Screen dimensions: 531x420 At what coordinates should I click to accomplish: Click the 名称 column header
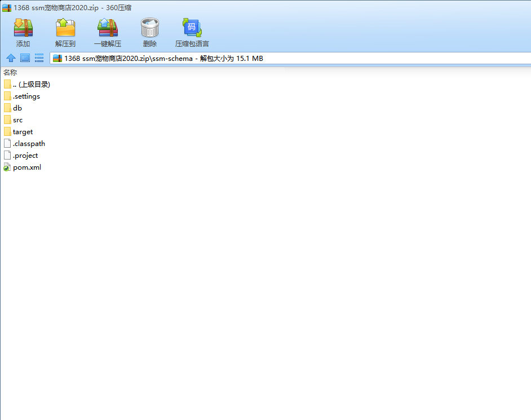tap(10, 73)
